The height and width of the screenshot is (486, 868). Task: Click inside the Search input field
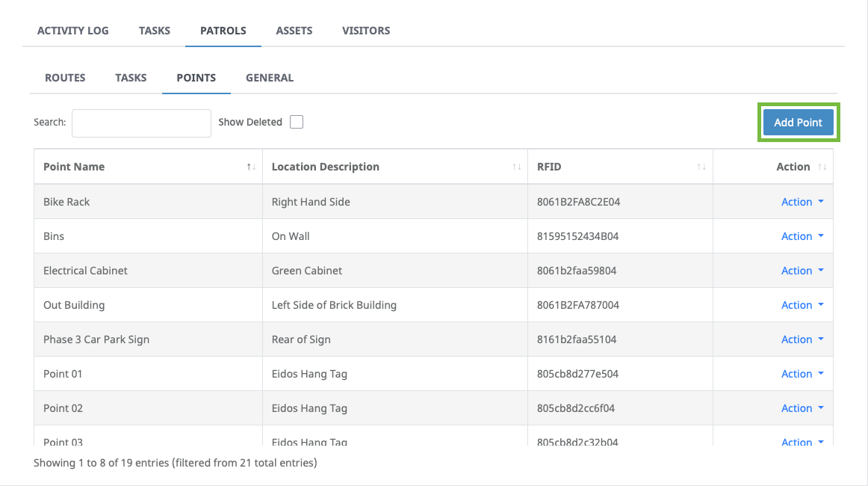(140, 123)
